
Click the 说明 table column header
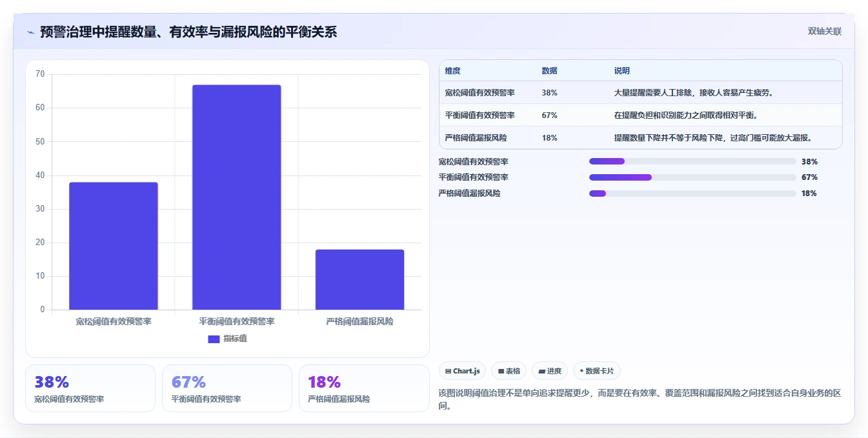[622, 71]
